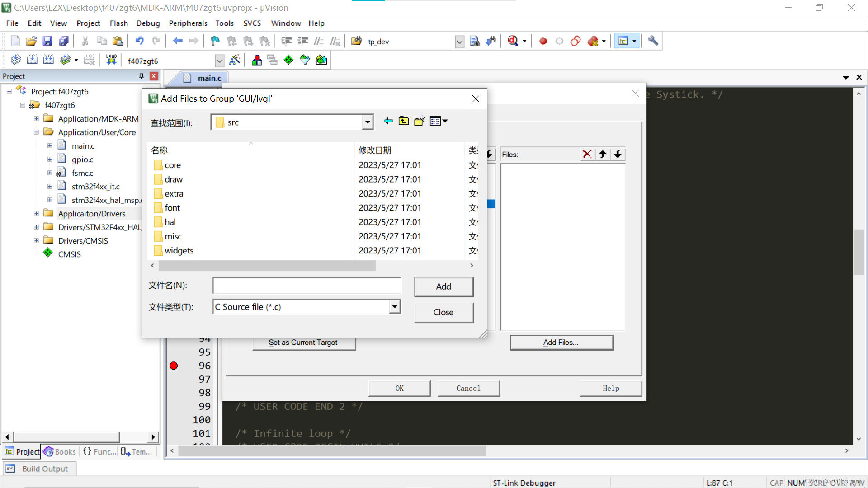This screenshot has width=868, height=488.
Task: Click the Set as Current Target button
Action: (303, 343)
